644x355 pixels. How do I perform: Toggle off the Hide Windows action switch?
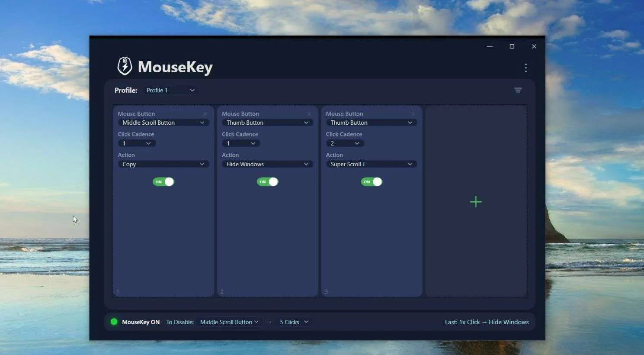268,182
